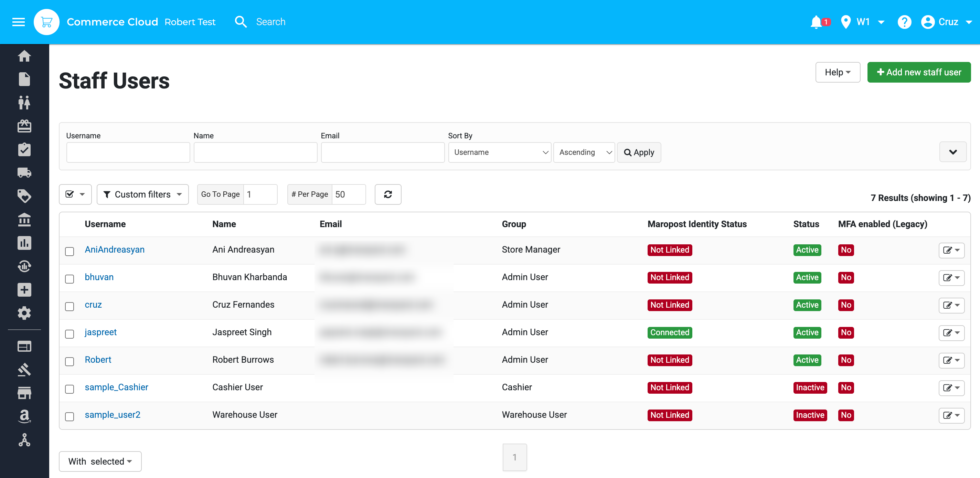
Task: Click the hamburger menu icon
Action: (18, 22)
